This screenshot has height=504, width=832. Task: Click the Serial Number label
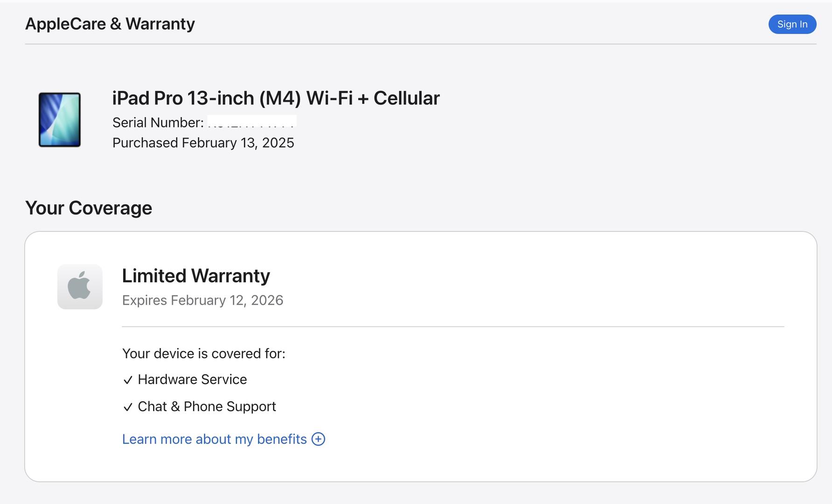(158, 123)
